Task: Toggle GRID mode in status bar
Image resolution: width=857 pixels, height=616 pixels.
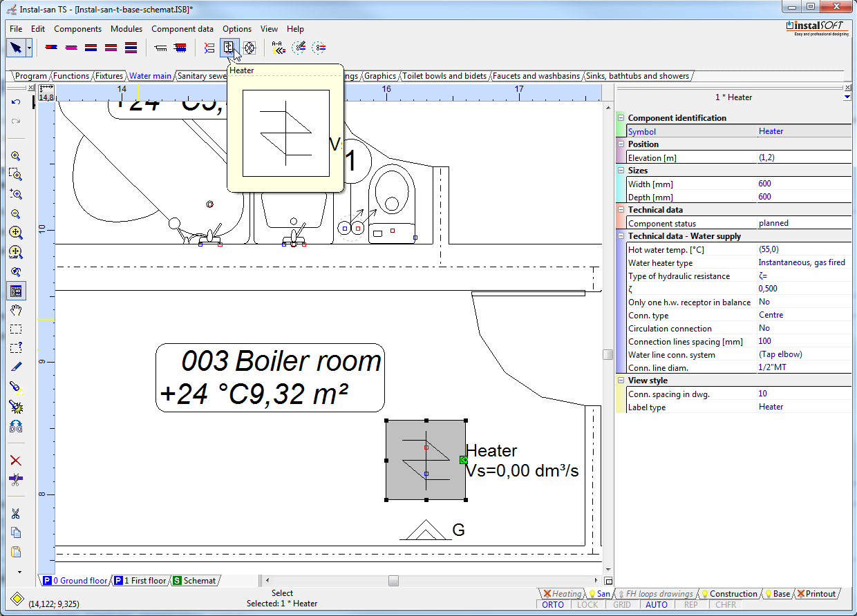Action: (622, 605)
